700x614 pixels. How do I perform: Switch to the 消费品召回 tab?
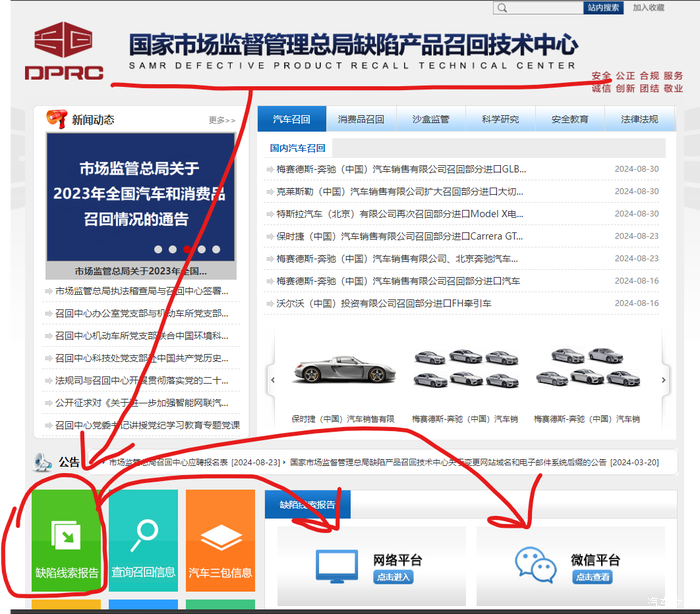361,119
